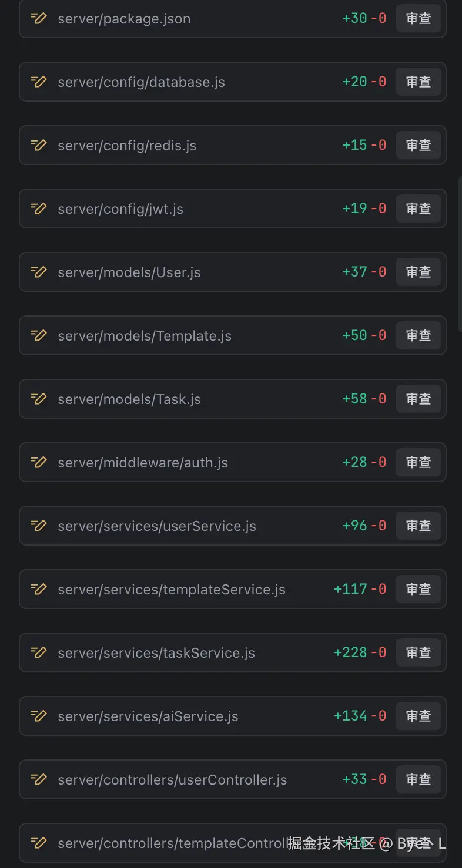Open the server/middleware/auth.js file entry
This screenshot has height=868, width=462.
143,463
